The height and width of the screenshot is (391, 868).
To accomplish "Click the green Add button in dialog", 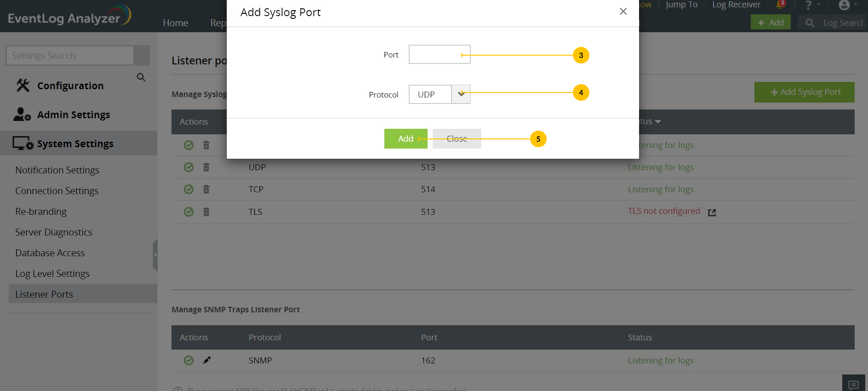I will (405, 138).
